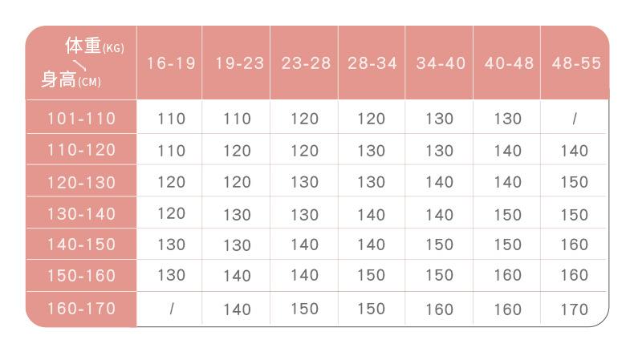The height and width of the screenshot is (364, 634).
Task: Select the 19-23 weight column header
Action: click(238, 64)
